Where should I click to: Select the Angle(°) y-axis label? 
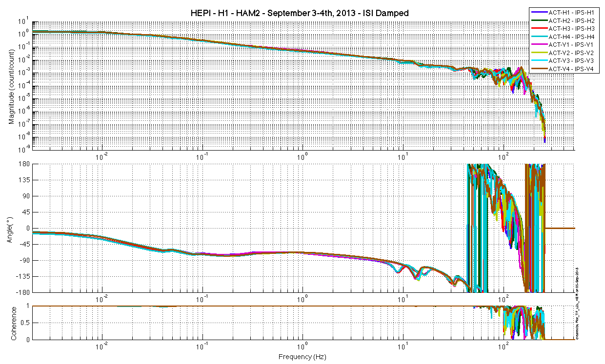11,228
